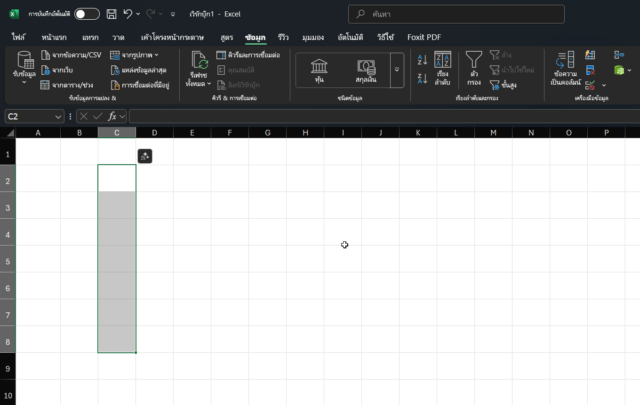Open the Name Box dropdown arrow
The image size is (640, 405).
tap(58, 117)
